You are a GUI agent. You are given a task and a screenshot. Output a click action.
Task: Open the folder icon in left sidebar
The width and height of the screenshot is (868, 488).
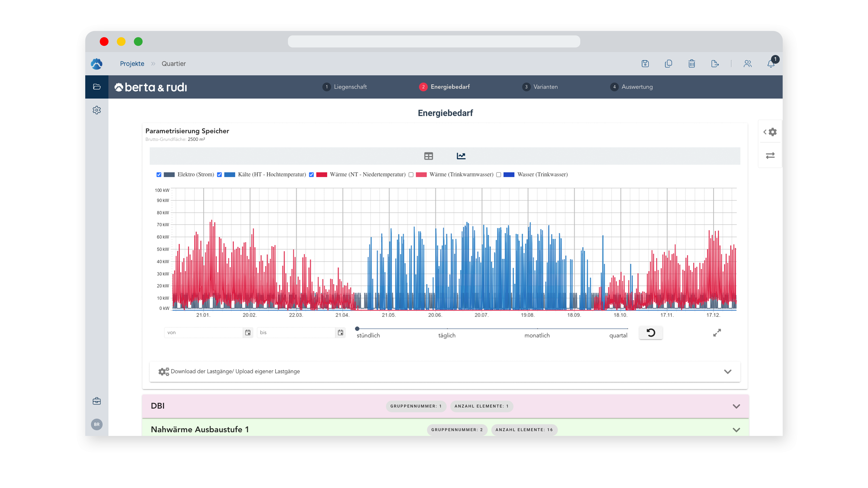coord(97,87)
